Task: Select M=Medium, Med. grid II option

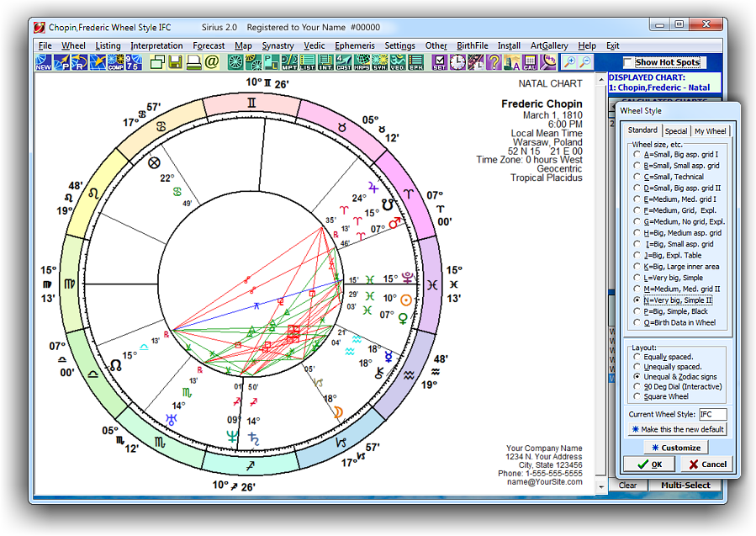Action: tap(678, 289)
